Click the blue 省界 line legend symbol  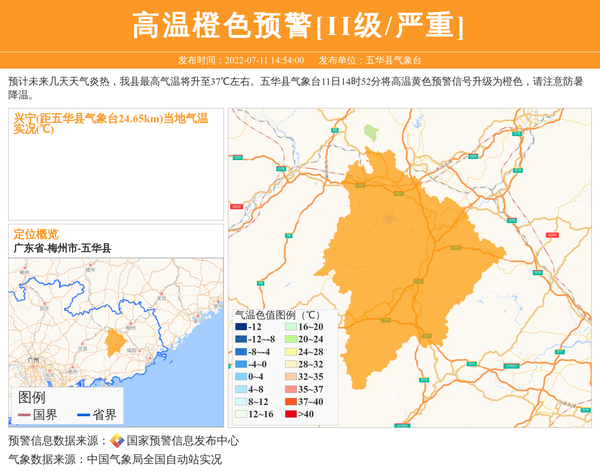pyautogui.click(x=84, y=415)
